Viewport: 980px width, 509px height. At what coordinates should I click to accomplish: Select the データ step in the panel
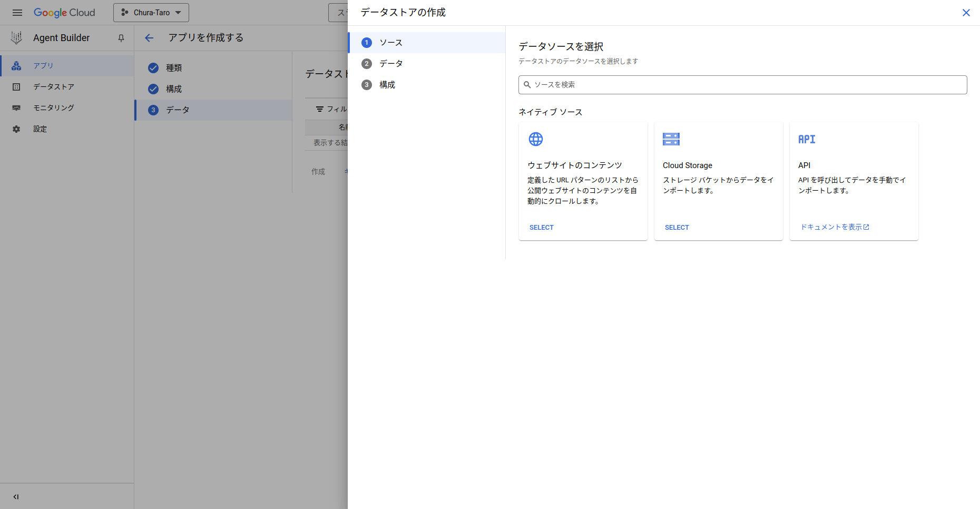427,64
